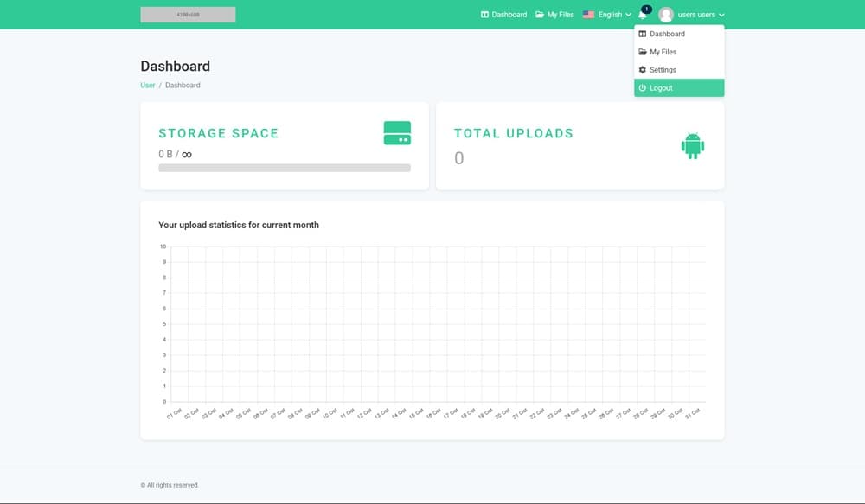865x504 pixels.
Task: Click the storage drive icon
Action: 397,133
